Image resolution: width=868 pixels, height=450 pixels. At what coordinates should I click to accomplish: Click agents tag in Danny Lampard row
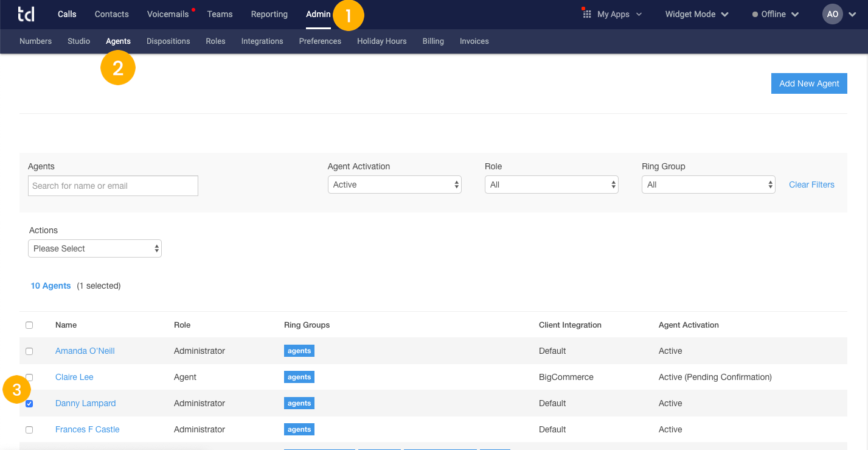click(x=299, y=403)
